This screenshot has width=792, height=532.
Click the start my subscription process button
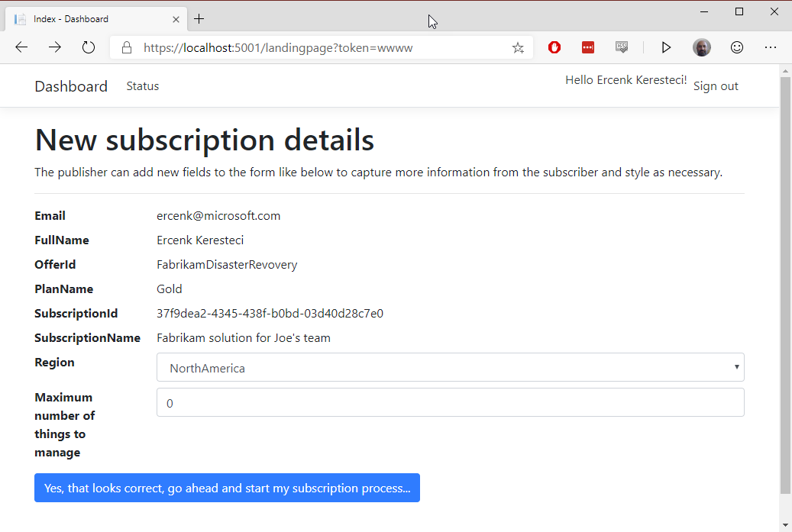(228, 488)
